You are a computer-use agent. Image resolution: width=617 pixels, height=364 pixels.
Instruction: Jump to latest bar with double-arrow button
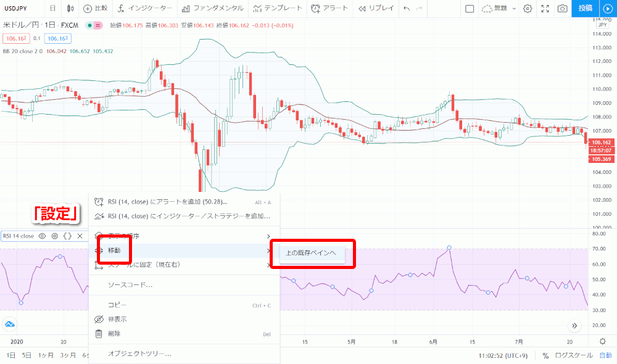(574, 325)
